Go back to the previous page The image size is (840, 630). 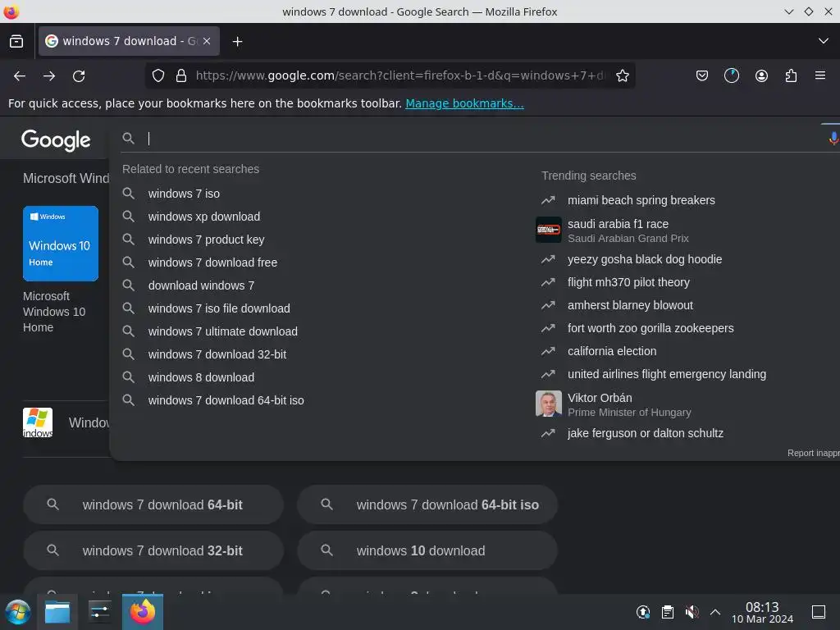pos(20,76)
